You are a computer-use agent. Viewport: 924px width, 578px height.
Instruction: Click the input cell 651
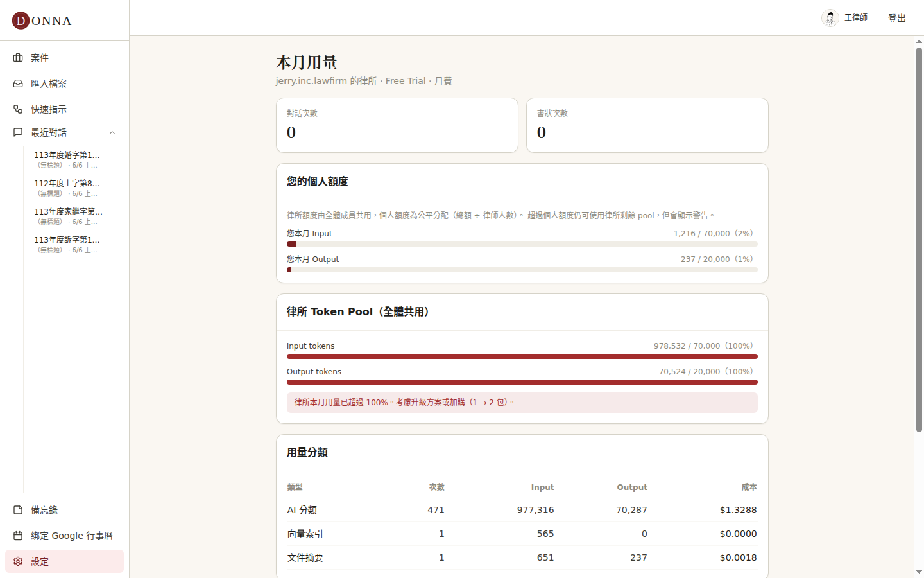click(x=545, y=557)
